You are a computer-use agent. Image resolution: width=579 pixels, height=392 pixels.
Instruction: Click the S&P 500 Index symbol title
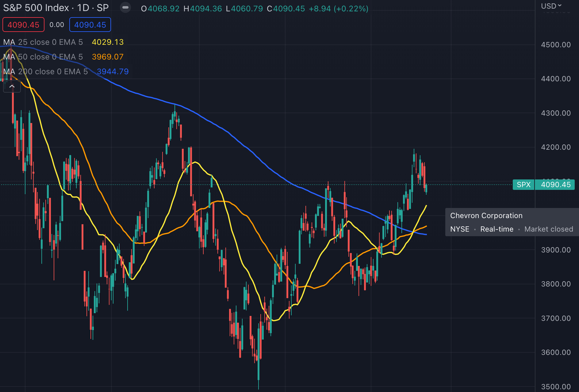point(56,8)
